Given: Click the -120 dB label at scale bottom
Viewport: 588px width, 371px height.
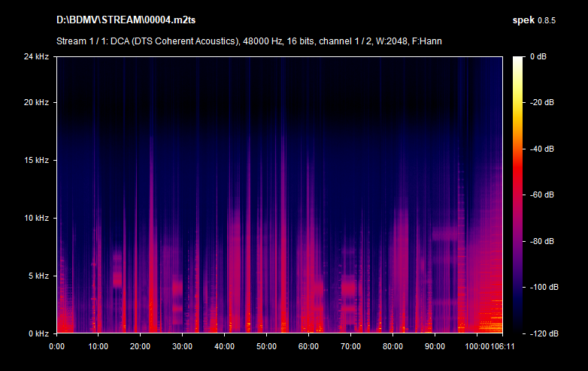Looking at the screenshot, I should point(543,333).
